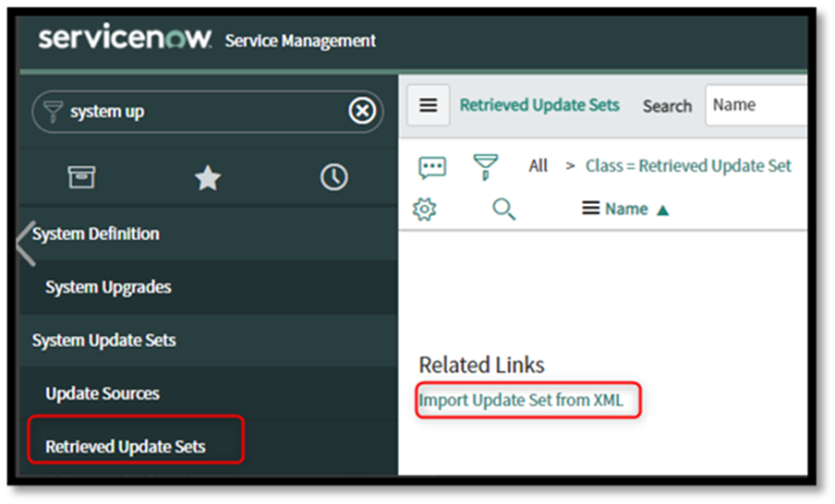Image resolution: width=835 pixels, height=504 pixels.
Task: Click the Class = Retrieved Update Set breadcrumb
Action: (x=688, y=166)
